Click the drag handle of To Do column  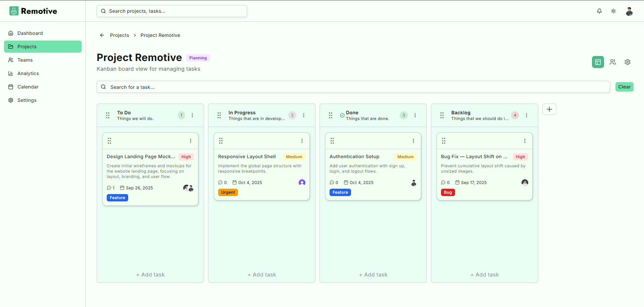[x=108, y=115]
